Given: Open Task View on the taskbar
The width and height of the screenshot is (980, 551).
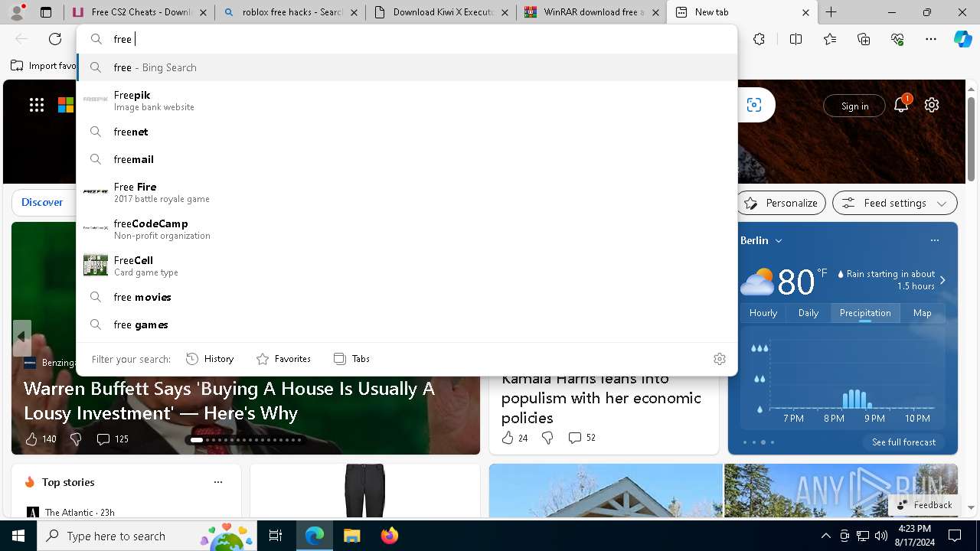Looking at the screenshot, I should click(276, 536).
